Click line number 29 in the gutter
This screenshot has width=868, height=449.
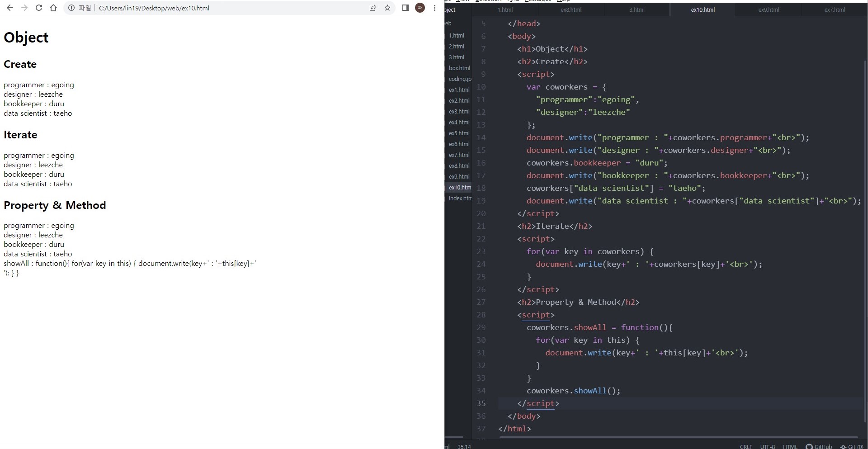tap(481, 327)
